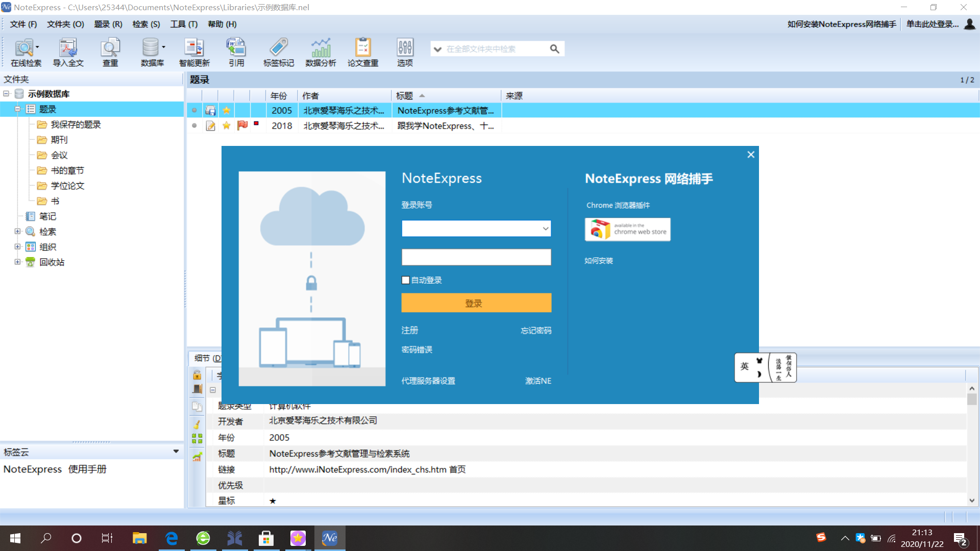Viewport: 980px width, 551px height.
Task: Close the NoteExpress login dialog
Action: [x=750, y=155]
